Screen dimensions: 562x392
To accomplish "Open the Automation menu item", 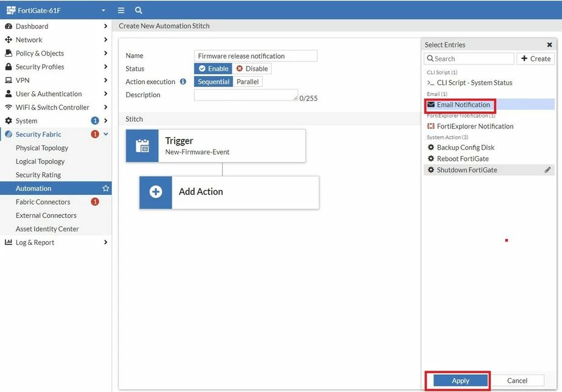I will (x=56, y=189).
